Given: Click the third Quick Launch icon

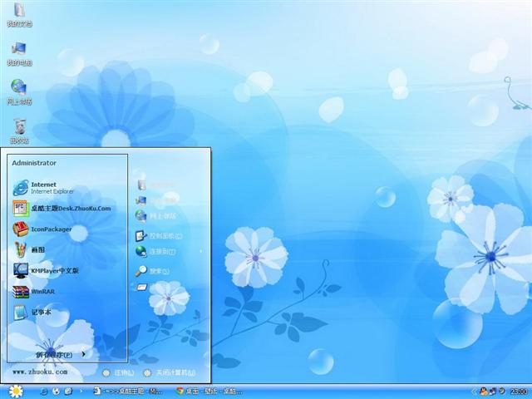Looking at the screenshot, I should click(68, 392).
